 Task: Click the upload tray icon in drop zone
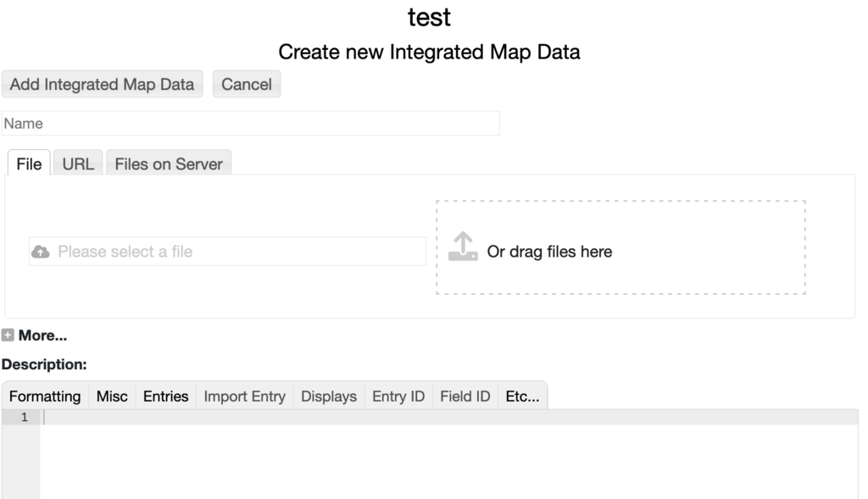(x=463, y=247)
